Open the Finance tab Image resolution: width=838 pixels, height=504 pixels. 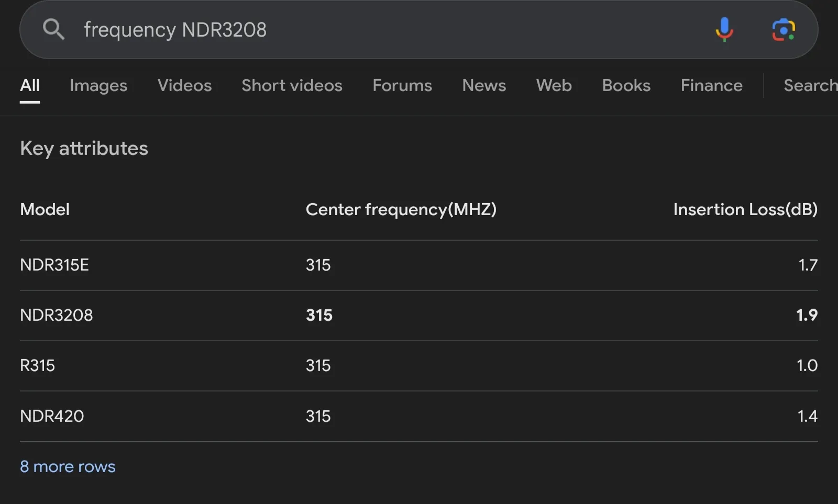[x=711, y=85]
